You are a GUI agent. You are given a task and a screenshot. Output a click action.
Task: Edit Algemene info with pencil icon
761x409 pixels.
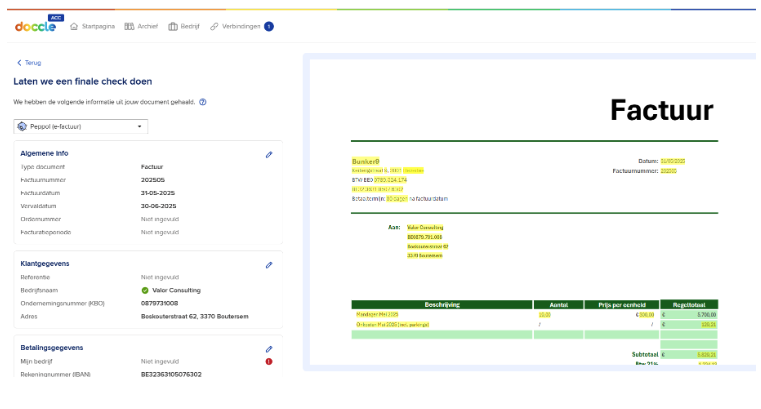269,154
